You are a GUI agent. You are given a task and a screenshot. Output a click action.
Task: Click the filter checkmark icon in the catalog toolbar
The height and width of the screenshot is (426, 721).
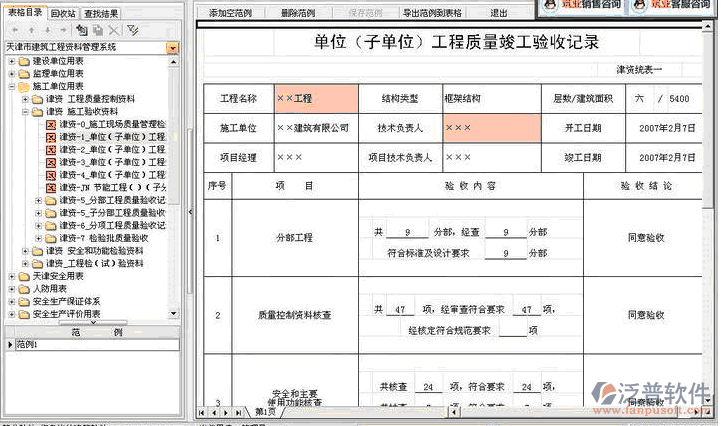133,31
